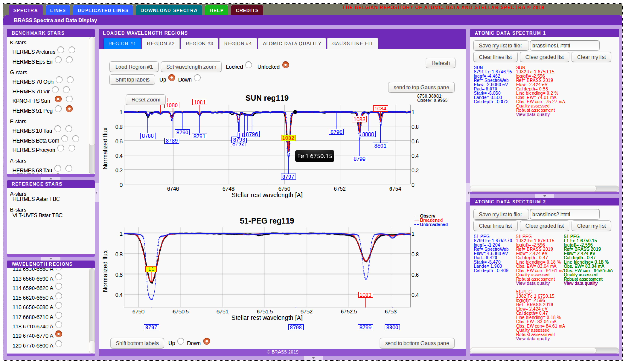Open the Duplicated Lines menu tab
This screenshot has width=626, height=364.
(103, 10)
